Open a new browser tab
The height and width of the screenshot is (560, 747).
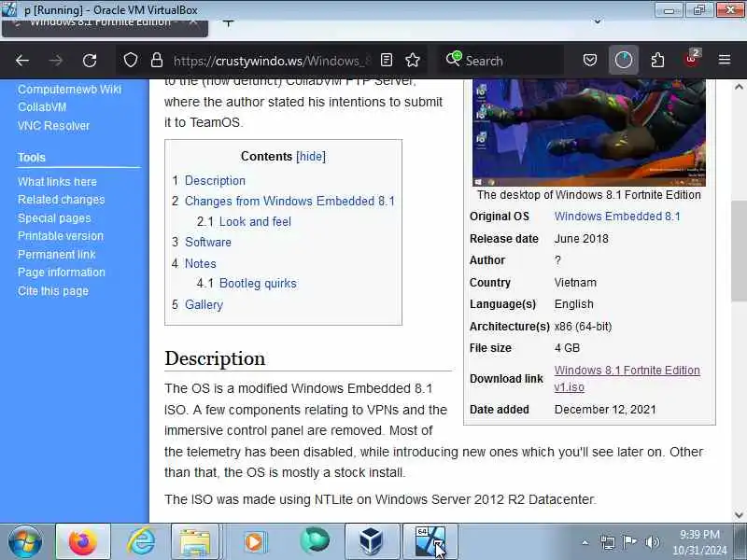click(228, 22)
